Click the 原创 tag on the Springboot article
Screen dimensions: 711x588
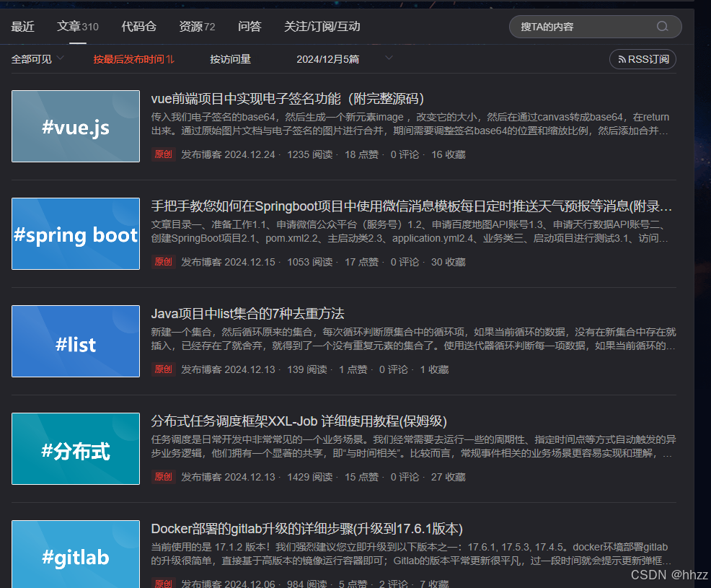coord(163,262)
